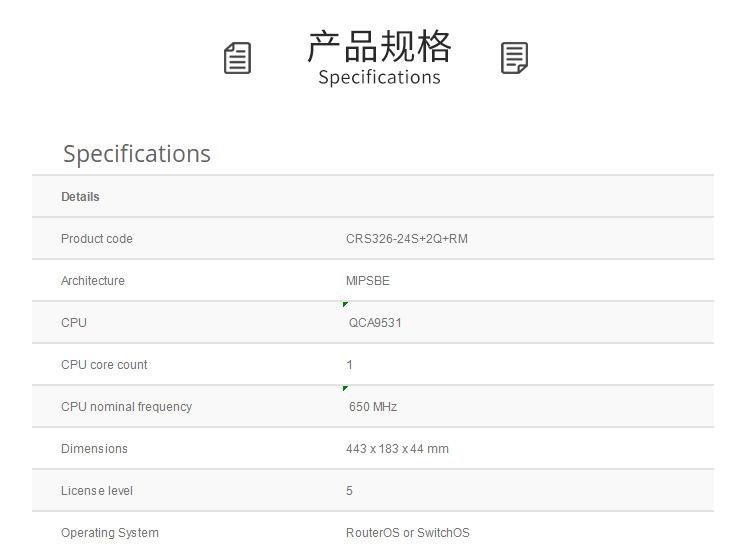Select the RouterOS or SwitchOS value
750x546 pixels.
click(x=408, y=533)
